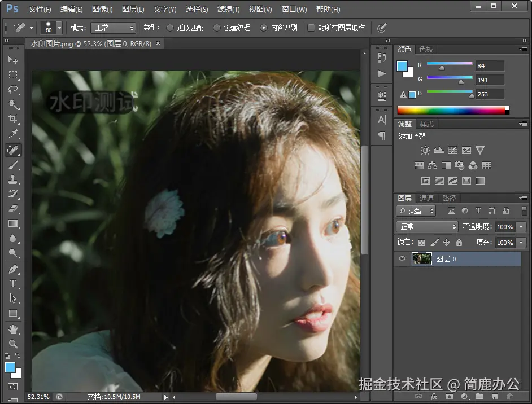The width and height of the screenshot is (532, 404).
Task: Select the Horizontal Type tool
Action: tap(12, 284)
